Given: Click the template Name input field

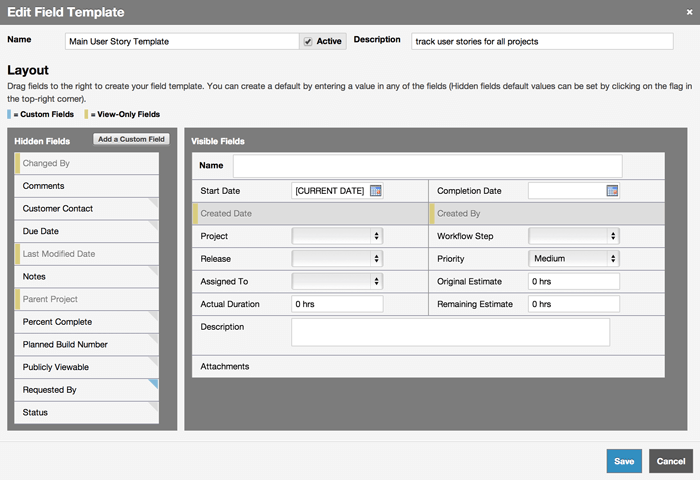Looking at the screenshot, I should click(182, 42).
